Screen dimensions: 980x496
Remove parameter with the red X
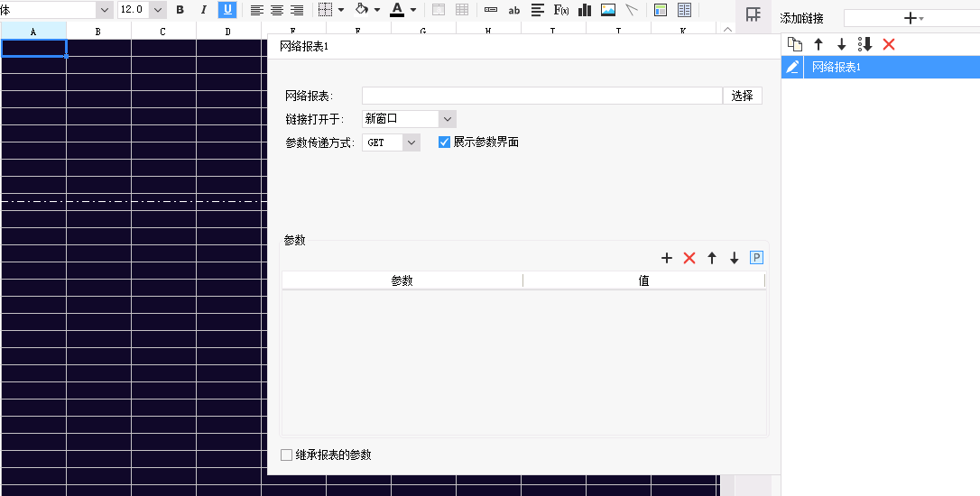click(689, 257)
